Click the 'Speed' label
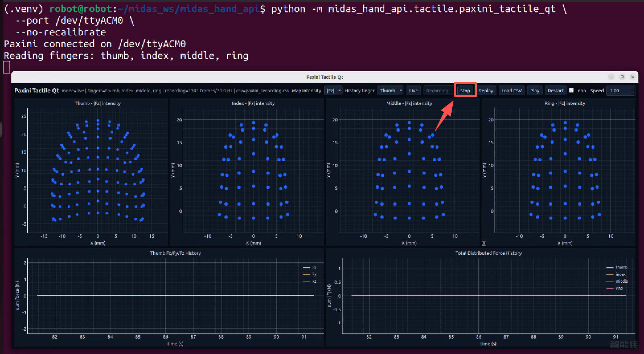This screenshot has width=644, height=354. (597, 91)
